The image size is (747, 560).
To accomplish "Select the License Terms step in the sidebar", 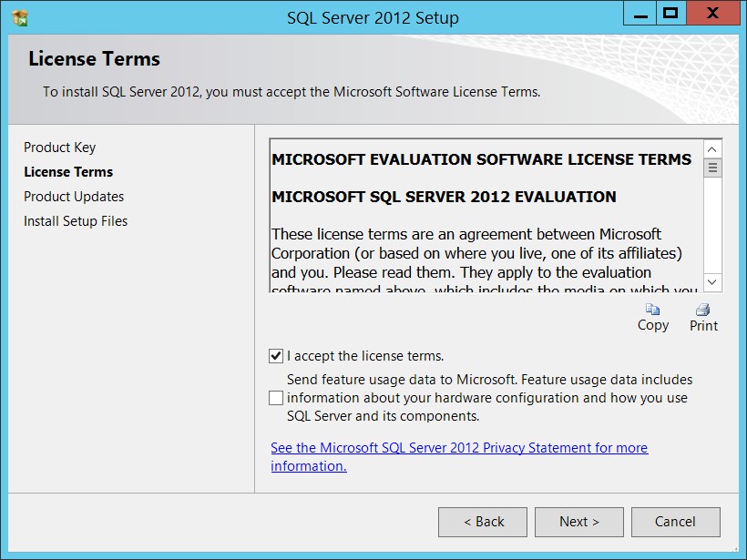I will (x=68, y=172).
